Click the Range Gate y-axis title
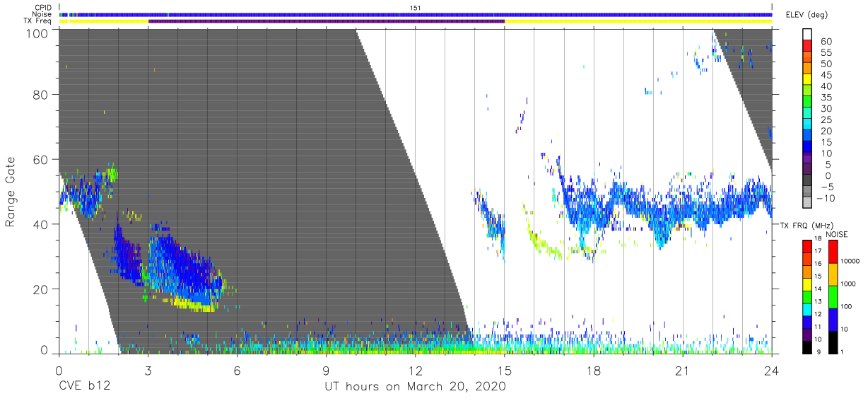868x401 pixels. coord(11,192)
